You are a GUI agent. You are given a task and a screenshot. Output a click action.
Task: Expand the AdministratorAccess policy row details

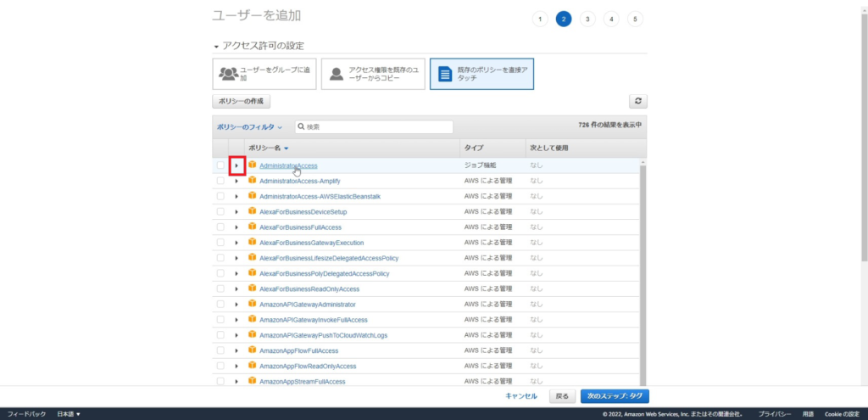(236, 165)
